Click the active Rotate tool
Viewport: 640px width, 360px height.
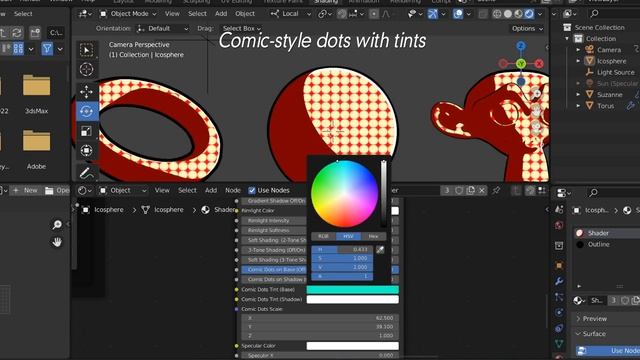coord(87,111)
